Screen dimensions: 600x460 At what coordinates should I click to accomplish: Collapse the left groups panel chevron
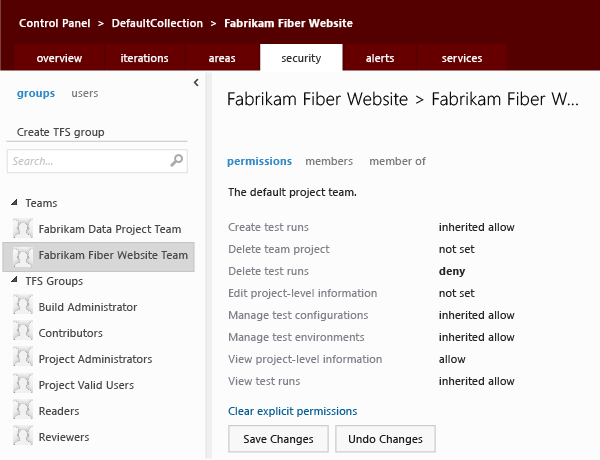[x=196, y=82]
